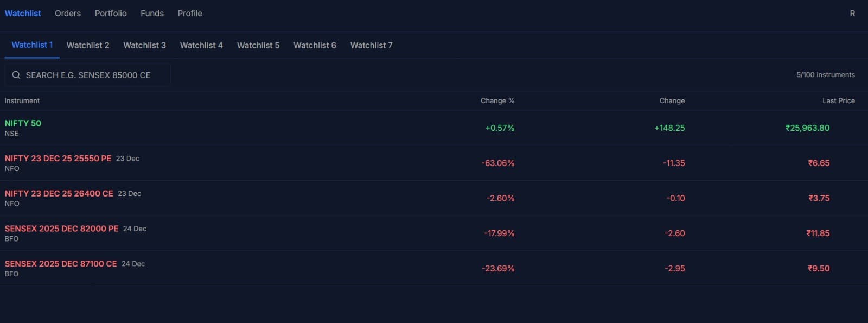Screen dimensions: 868x323
Task: Open the Profile menu item
Action: [x=189, y=13]
